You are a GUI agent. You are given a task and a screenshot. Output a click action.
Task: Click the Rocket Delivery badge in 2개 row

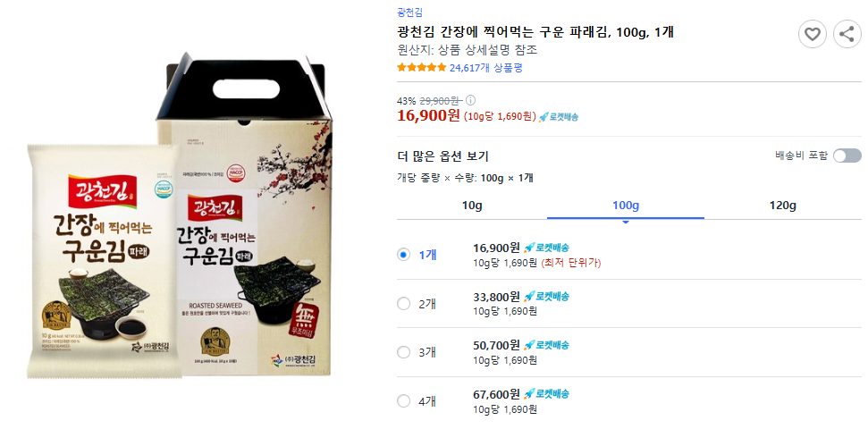point(546,297)
